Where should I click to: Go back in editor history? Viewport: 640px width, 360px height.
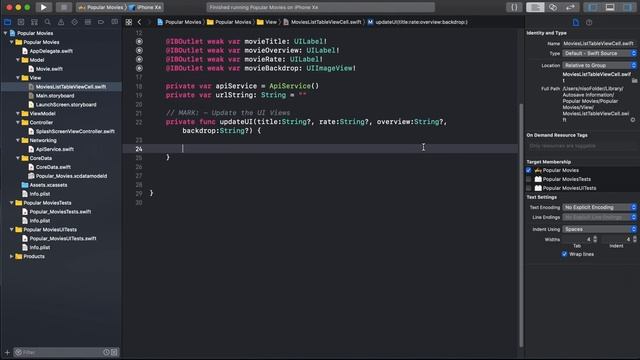[x=140, y=22]
